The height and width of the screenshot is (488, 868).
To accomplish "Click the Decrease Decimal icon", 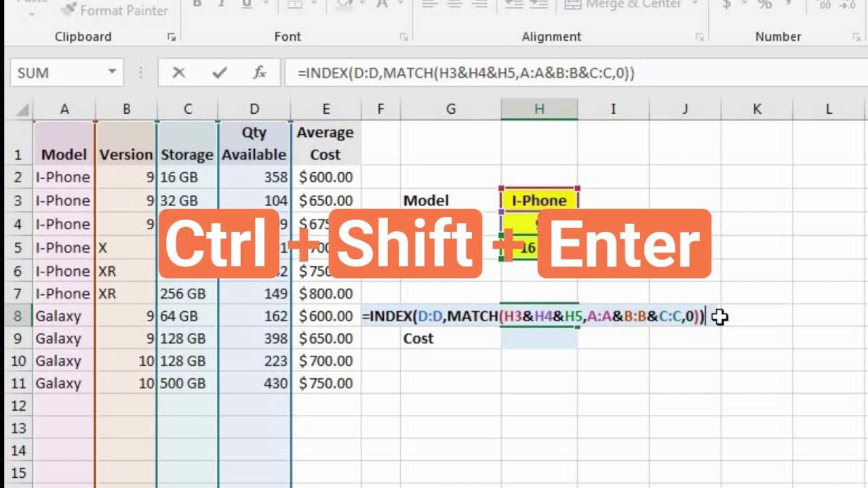I will 846,5.
